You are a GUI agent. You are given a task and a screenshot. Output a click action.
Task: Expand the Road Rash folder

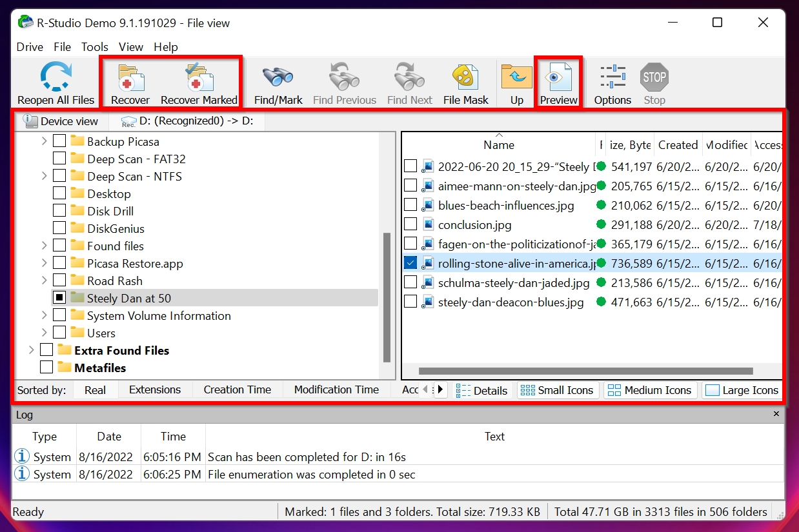point(44,281)
